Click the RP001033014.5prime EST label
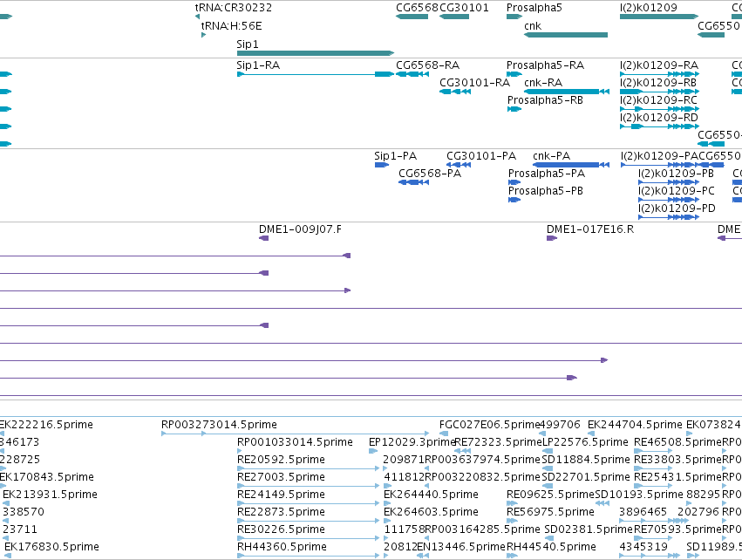 295,441
